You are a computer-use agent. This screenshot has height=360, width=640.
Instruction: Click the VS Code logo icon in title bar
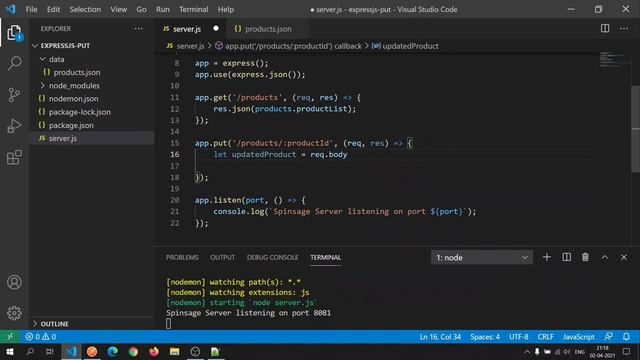click(10, 9)
